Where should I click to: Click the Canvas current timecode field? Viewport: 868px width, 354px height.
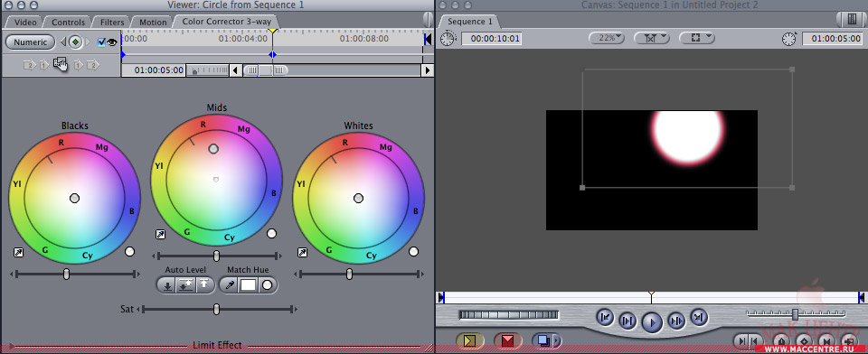coord(833,39)
